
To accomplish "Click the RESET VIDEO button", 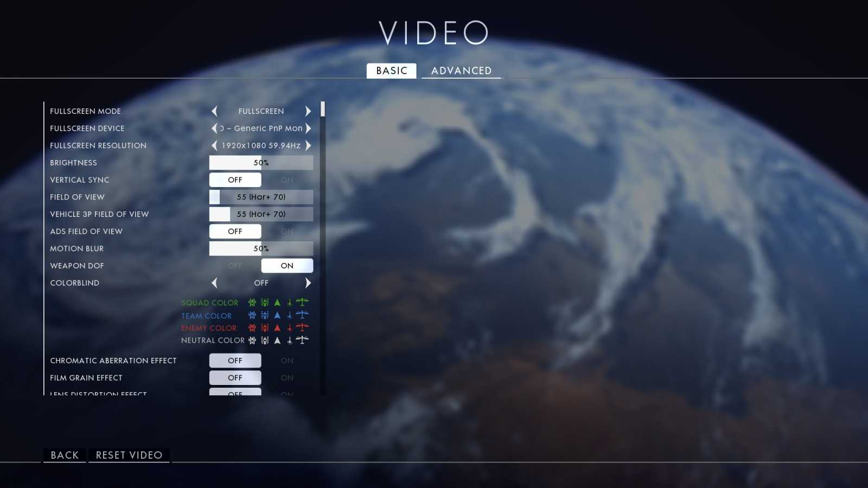I will pyautogui.click(x=129, y=455).
